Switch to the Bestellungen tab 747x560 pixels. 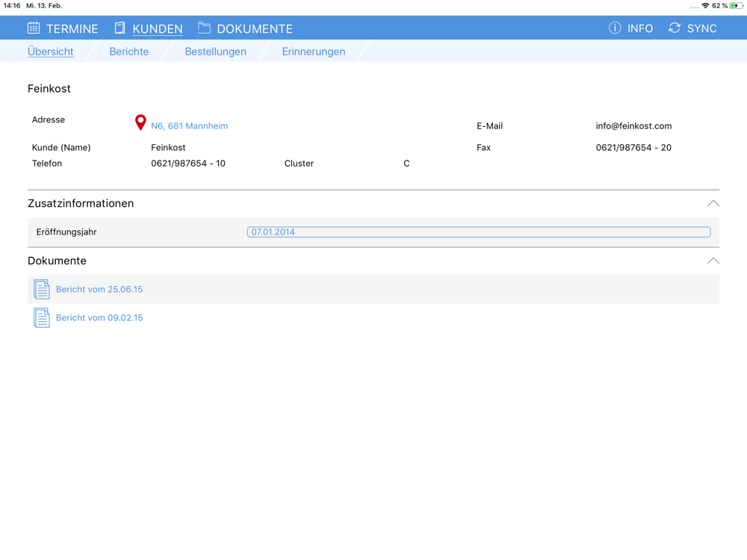click(x=215, y=52)
